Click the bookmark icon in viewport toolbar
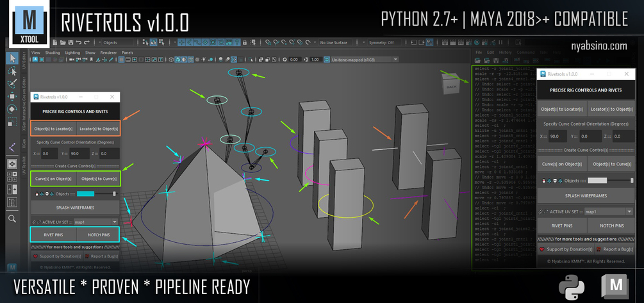Viewport: 644px width, 303px height. [x=91, y=60]
